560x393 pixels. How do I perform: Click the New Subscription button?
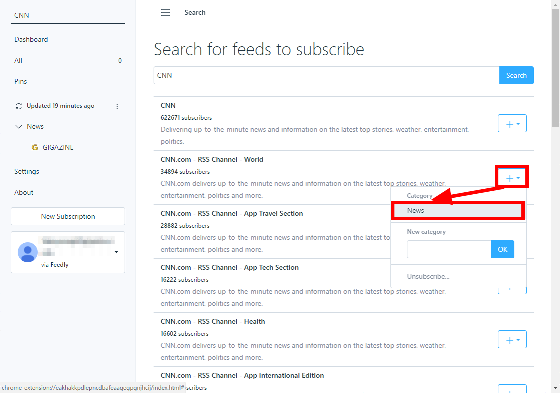[68, 216]
